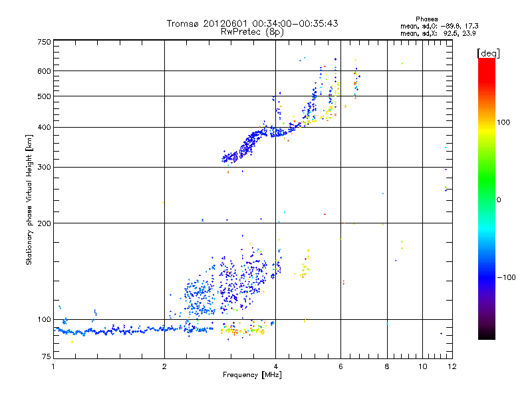Viewport: 532px width, 399px height.
Task: Click the y-axis tick label '200'
Action: 44,223
